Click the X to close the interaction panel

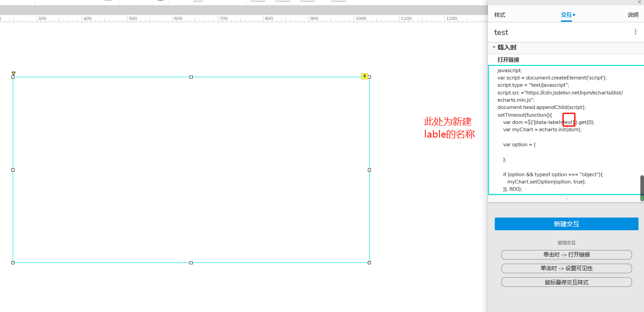(x=639, y=2)
